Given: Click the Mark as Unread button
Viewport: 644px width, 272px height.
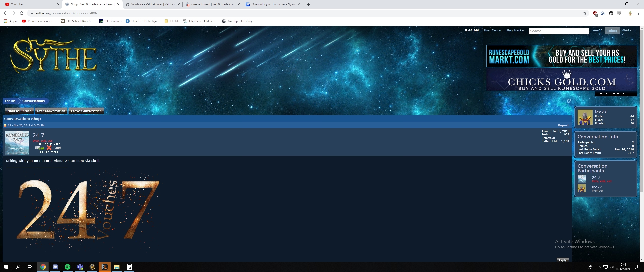Looking at the screenshot, I should tap(19, 111).
